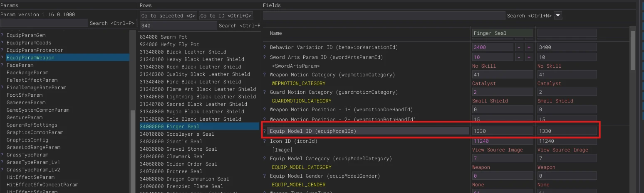Viewport: 644px width, 193px height.
Task: Edit the Sword Arts Param ID value beside minus button
Action: [x=493, y=57]
